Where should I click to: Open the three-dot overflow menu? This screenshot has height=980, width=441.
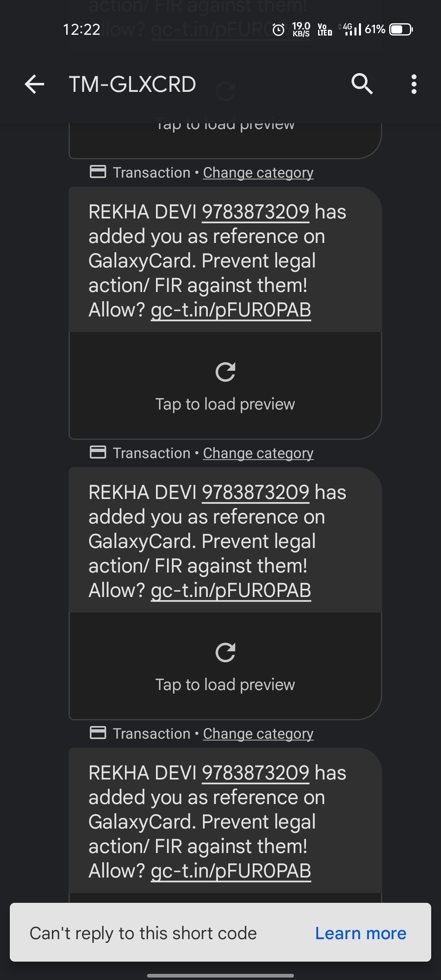pyautogui.click(x=414, y=85)
